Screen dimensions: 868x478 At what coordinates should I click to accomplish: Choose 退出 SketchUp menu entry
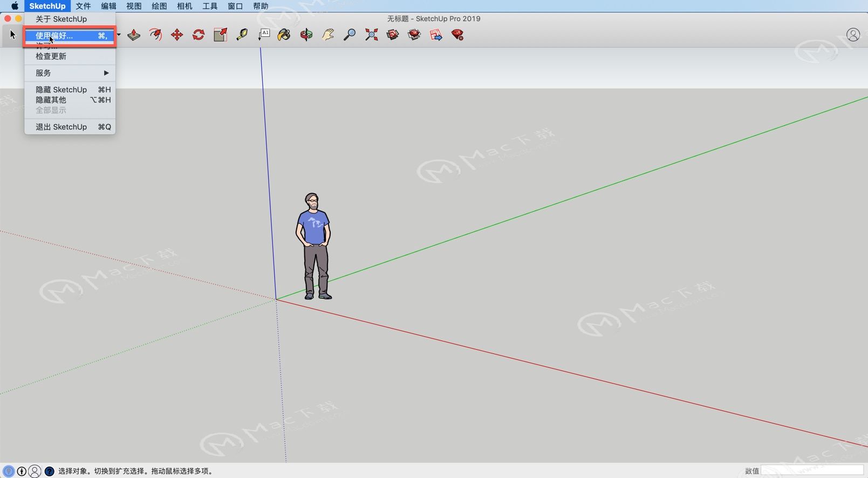pos(70,127)
